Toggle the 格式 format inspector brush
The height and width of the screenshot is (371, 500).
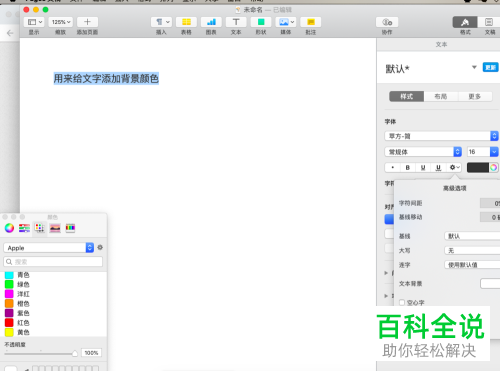465,22
